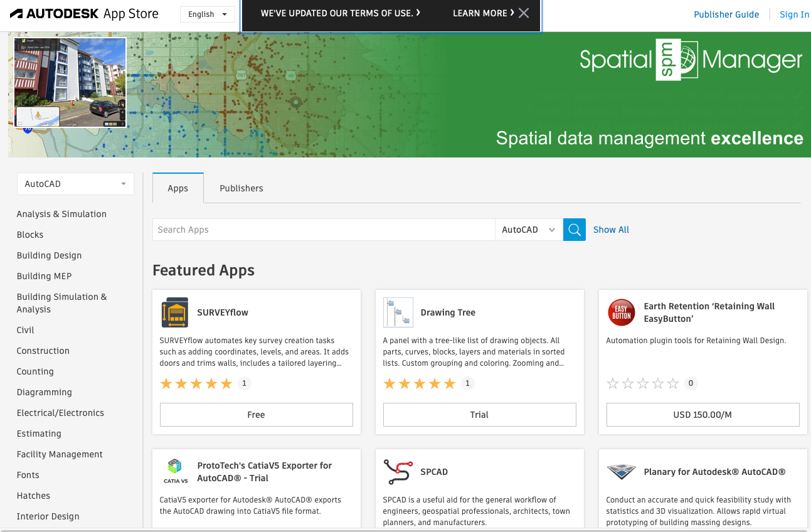
Task: Click the Earth Retention zero review count badge
Action: [x=691, y=383]
